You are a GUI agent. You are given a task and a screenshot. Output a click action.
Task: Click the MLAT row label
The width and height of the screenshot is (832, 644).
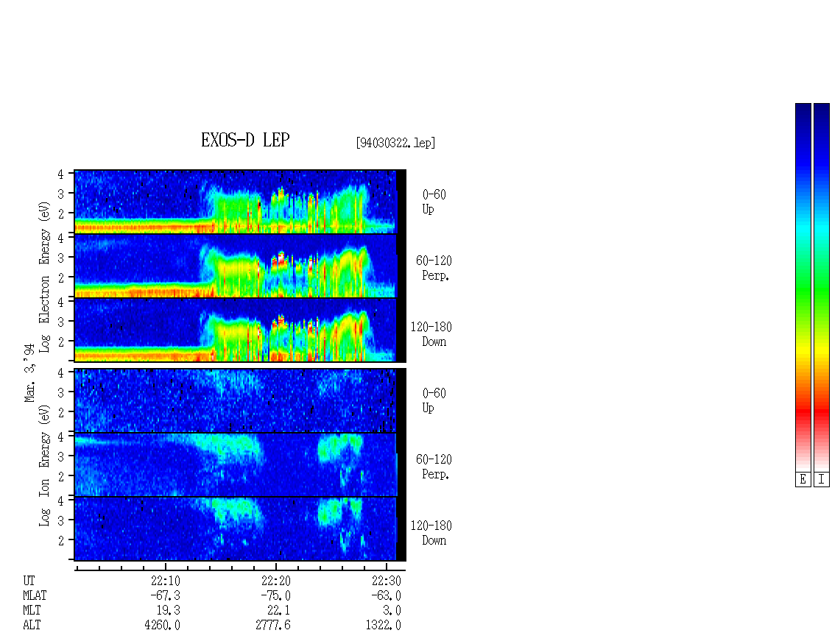pos(35,595)
